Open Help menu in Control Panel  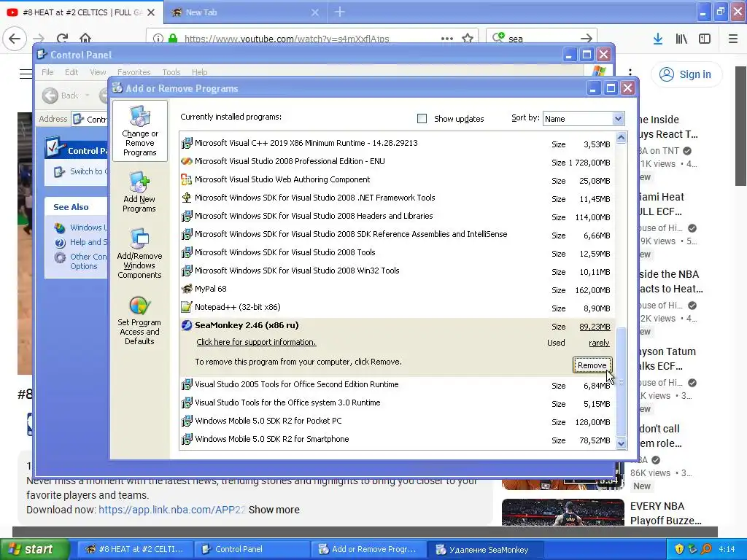point(200,72)
